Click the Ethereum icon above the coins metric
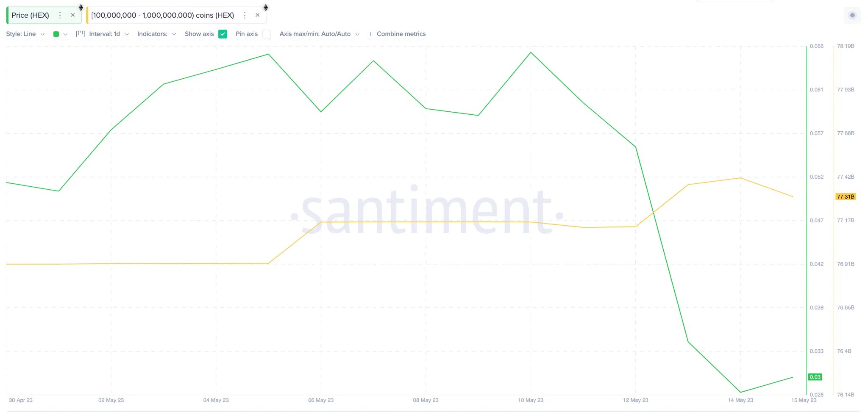This screenshot has width=868, height=412. [x=266, y=7]
